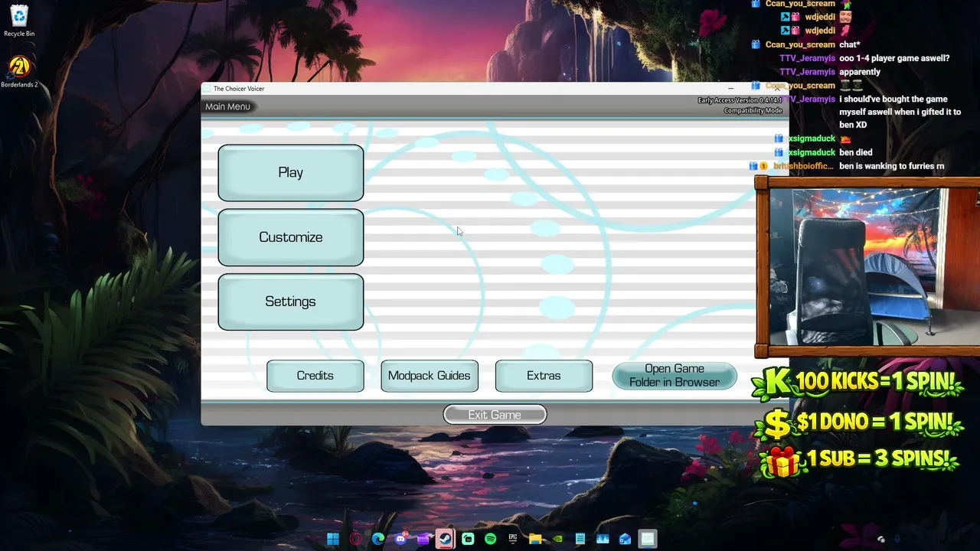Launch Opera GX from the taskbar
This screenshot has height=551, width=980.
tap(355, 539)
